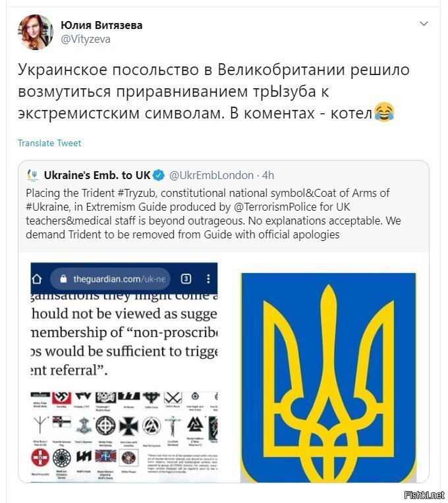This screenshot has height=503, width=448.
Task: Click the theguardian.com address bar
Action: [110, 278]
